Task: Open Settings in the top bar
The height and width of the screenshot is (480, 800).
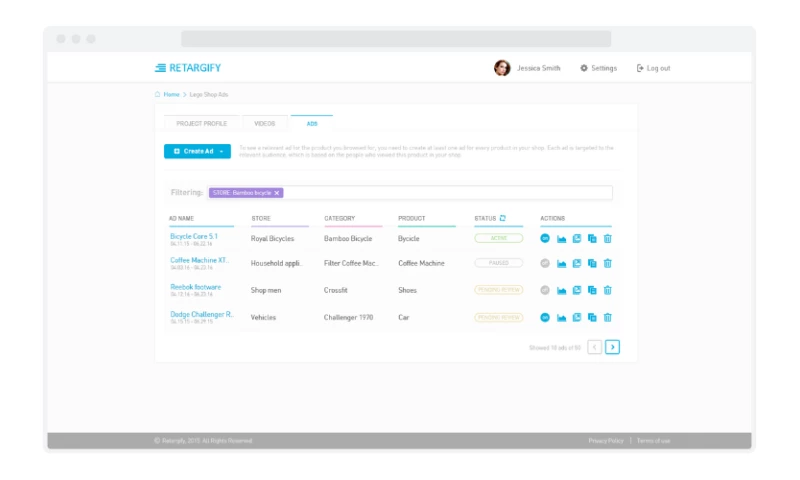Action: coord(599,68)
